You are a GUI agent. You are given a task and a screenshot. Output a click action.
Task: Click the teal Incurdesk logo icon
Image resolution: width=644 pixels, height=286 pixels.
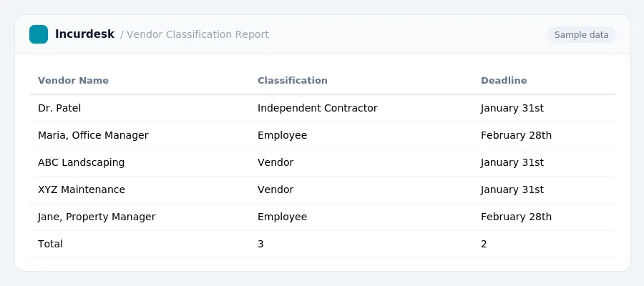[x=39, y=34]
